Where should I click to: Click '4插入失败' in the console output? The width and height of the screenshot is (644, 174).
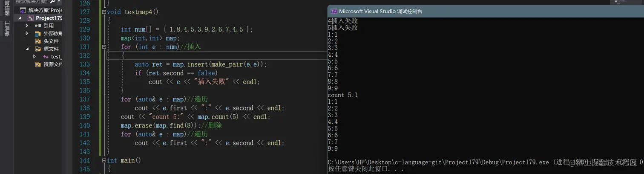(x=342, y=21)
